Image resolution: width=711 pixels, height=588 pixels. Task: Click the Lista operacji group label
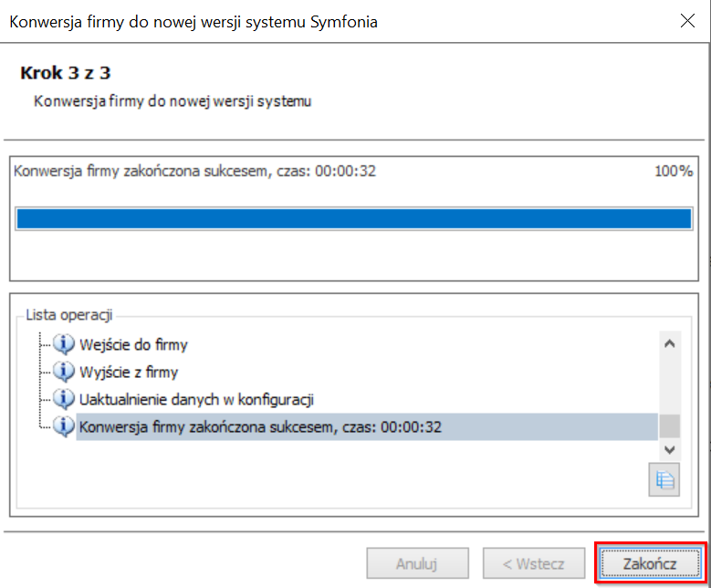[x=69, y=315]
